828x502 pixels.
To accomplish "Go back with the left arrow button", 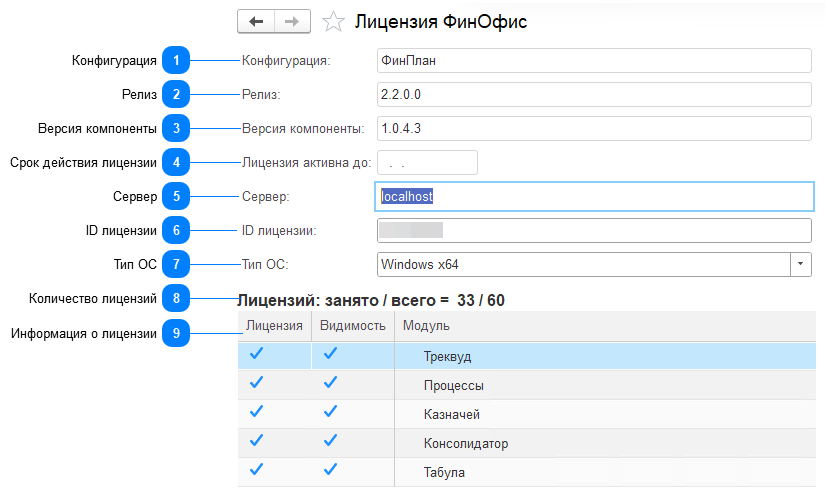I will click(x=256, y=22).
